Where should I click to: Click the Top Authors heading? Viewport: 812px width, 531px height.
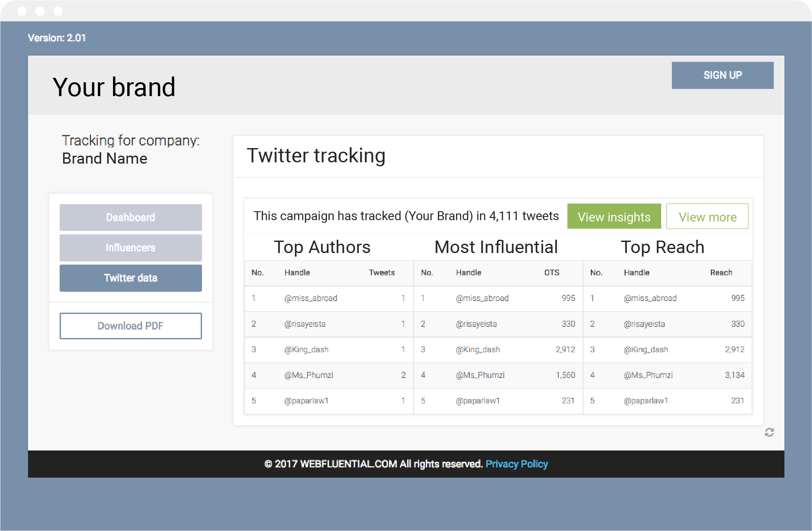(322, 247)
